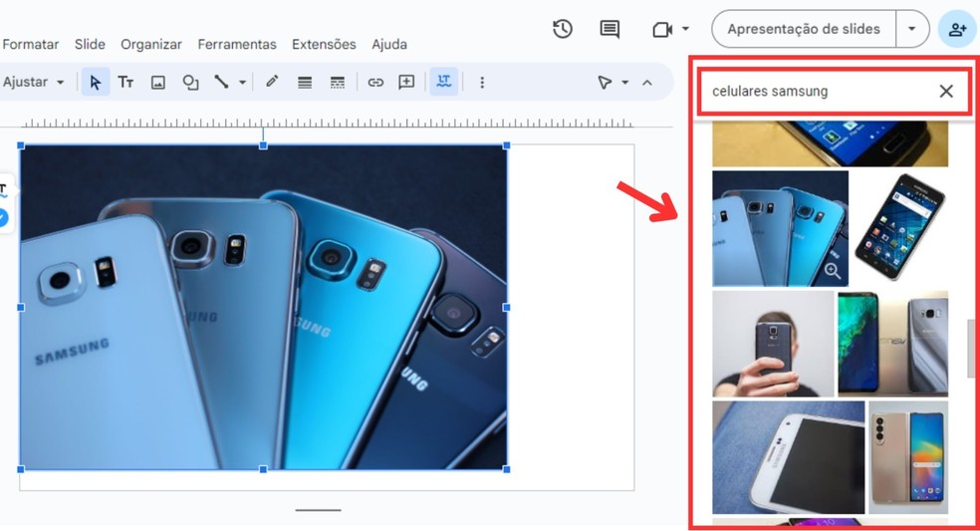Expand the pointer mode dropdown arrow
Screen dimensions: 980x531
coord(625,82)
